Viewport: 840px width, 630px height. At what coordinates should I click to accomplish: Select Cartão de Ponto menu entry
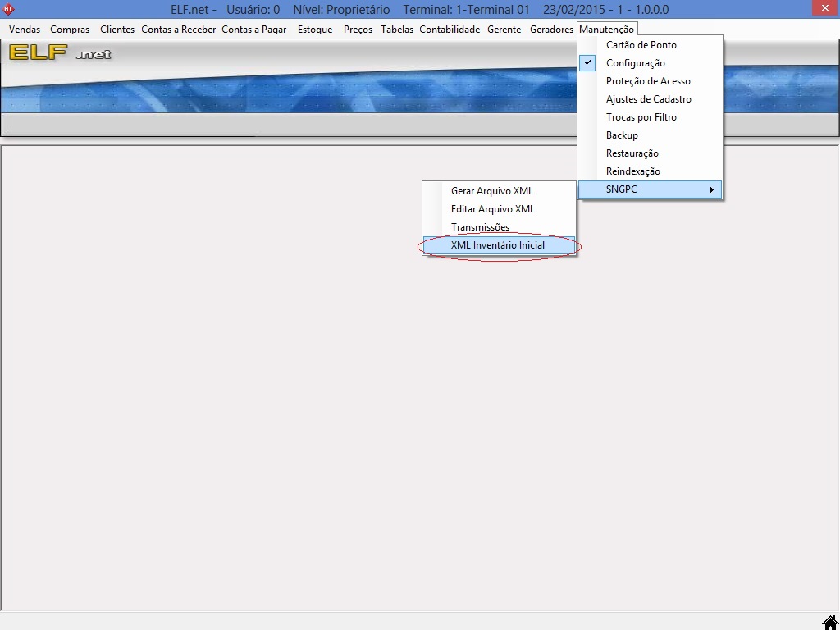[650, 45]
